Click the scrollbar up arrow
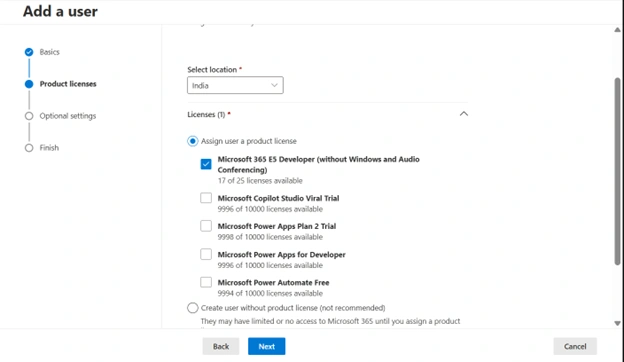The image size is (624, 362). 617,30
